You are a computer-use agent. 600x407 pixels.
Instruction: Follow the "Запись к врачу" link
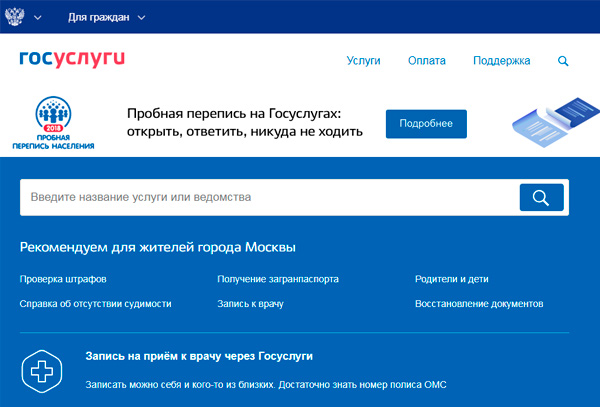tap(250, 303)
